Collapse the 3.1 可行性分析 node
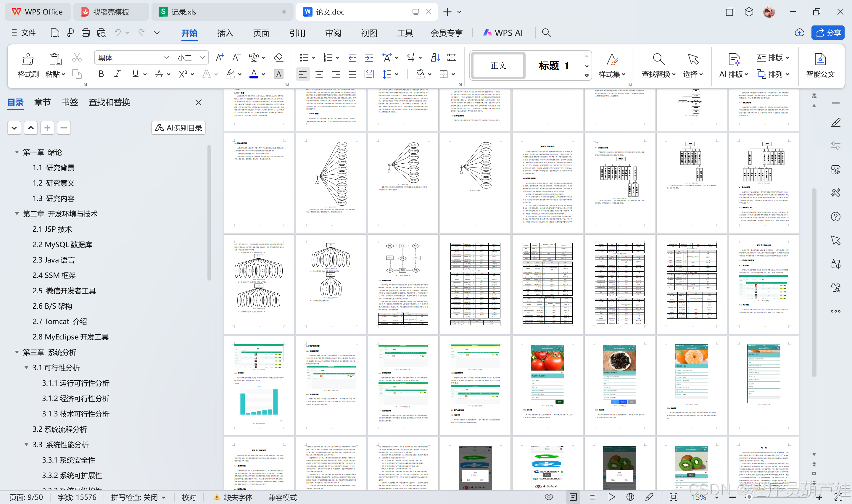The image size is (852, 504). click(26, 368)
